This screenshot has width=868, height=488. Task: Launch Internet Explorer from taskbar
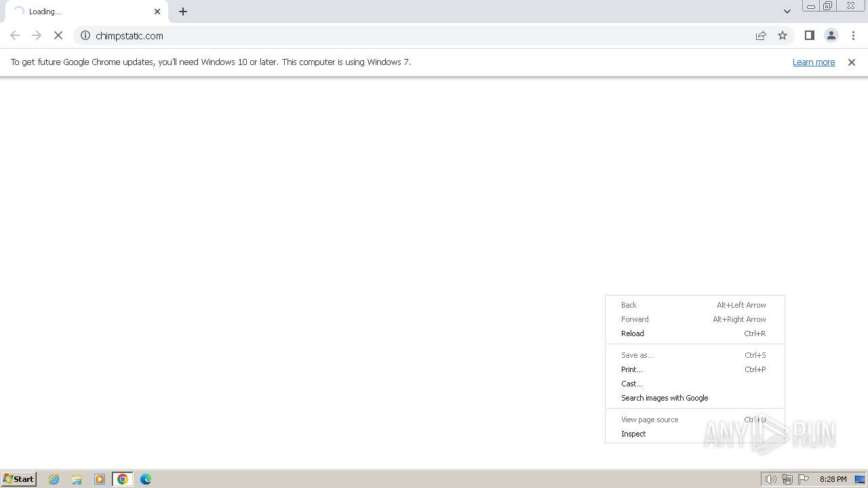pos(54,479)
